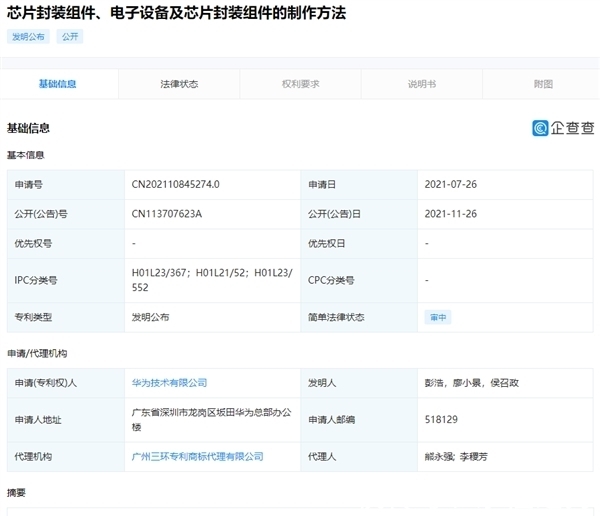Click the 发明人 field label
Screen dimensions: 600x516
coord(322,383)
